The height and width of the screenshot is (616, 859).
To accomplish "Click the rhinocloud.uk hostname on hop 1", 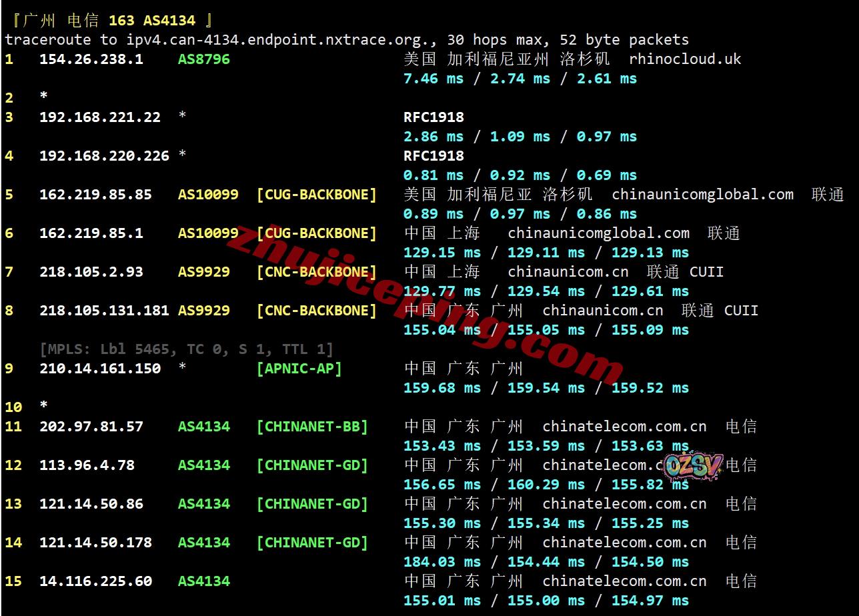I will tap(684, 59).
